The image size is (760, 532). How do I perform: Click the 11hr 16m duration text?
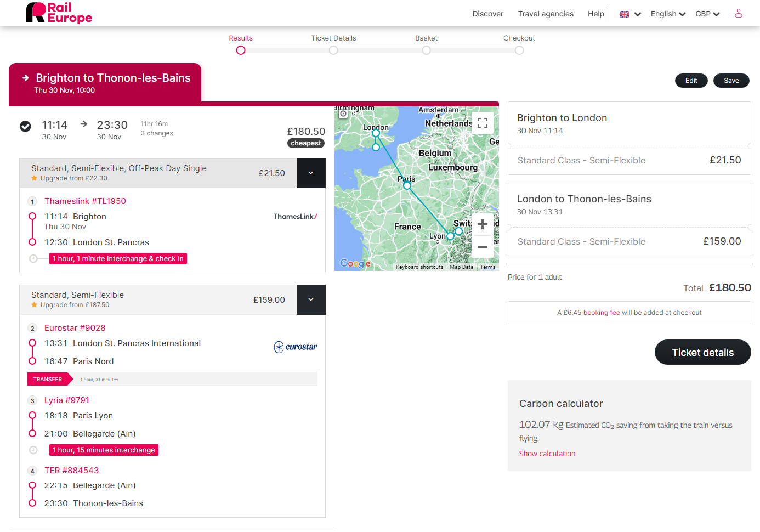(x=154, y=124)
